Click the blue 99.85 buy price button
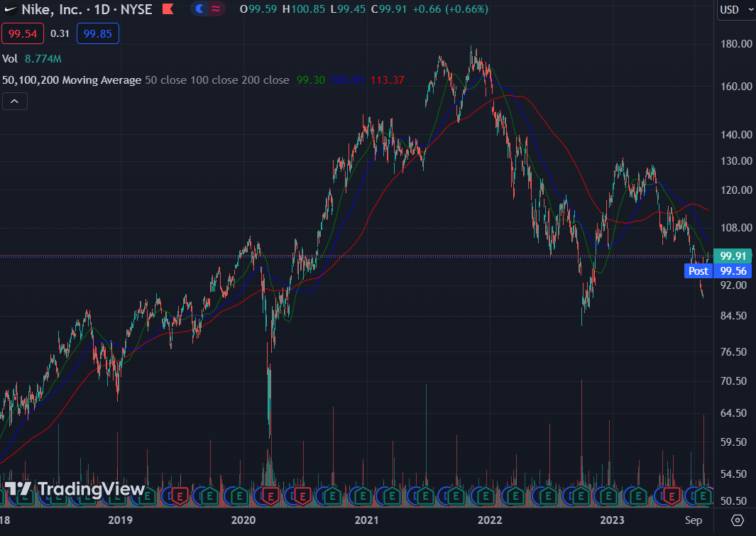 [98, 34]
